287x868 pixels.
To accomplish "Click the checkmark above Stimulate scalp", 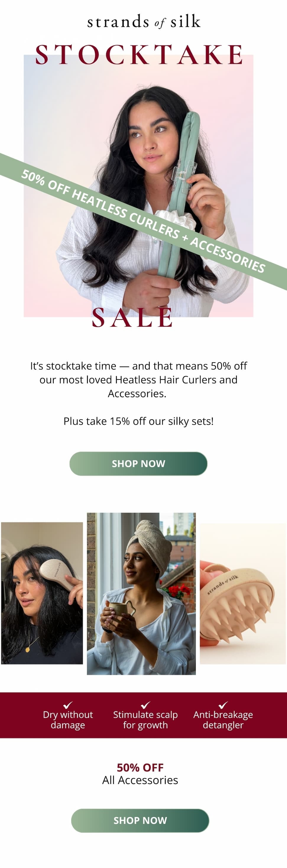I will pyautogui.click(x=145, y=705).
